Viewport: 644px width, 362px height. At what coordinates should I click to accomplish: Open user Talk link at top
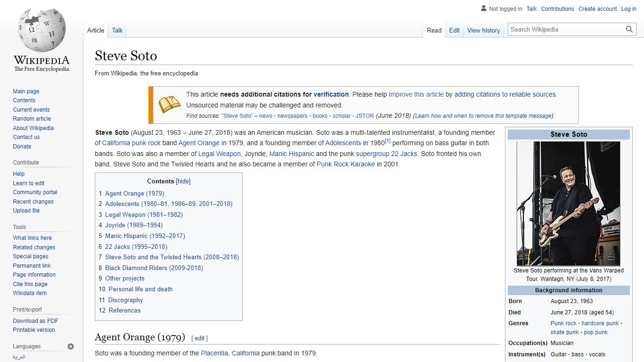click(x=532, y=8)
